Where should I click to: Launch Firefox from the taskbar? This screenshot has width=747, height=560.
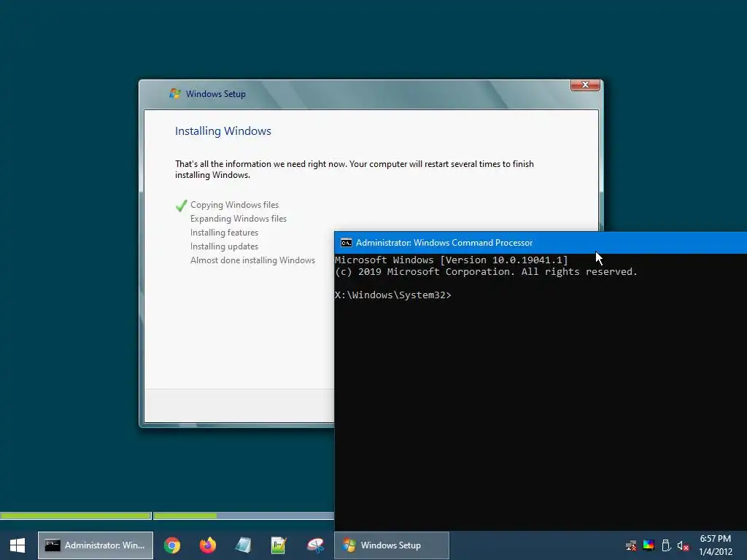coord(207,545)
